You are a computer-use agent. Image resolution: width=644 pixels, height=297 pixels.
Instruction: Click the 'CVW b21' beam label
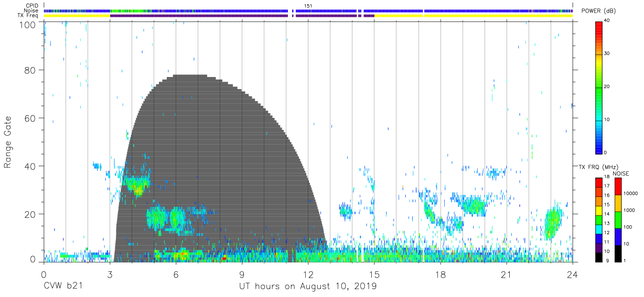[x=63, y=286]
